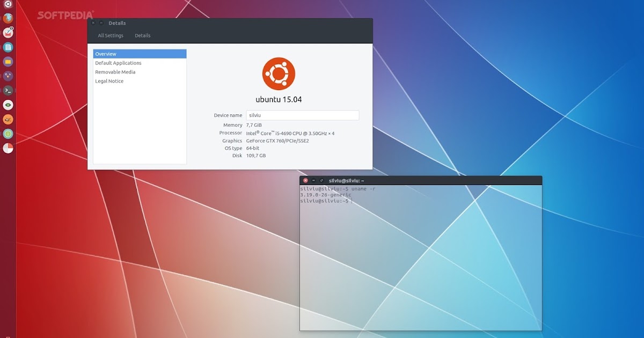
Task: Open Ubuntu Software Center from launcher
Action: click(8, 119)
